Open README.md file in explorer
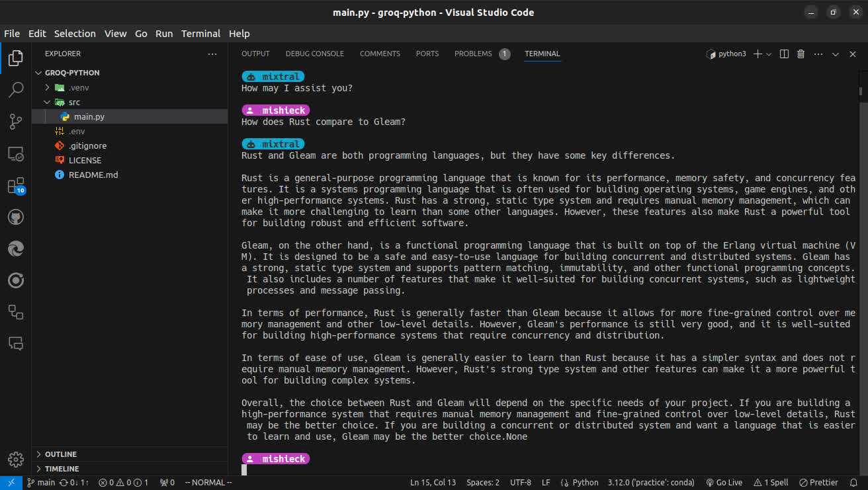868x490 pixels. (x=93, y=175)
